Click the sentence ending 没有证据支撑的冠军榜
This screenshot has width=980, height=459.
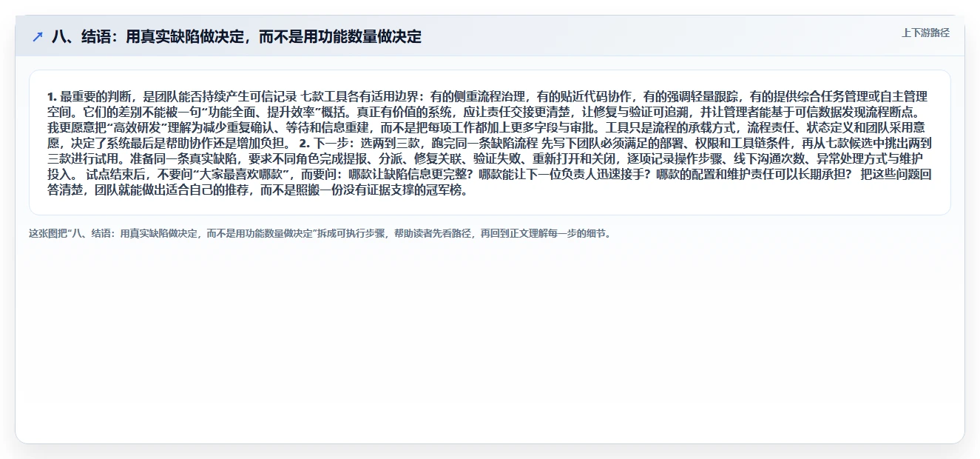point(258,190)
